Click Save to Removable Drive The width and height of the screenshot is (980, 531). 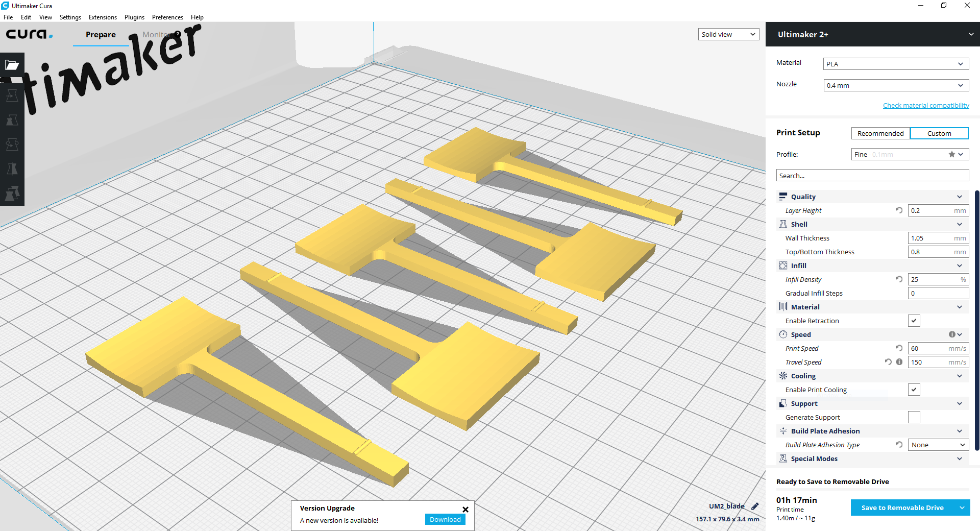coord(902,508)
